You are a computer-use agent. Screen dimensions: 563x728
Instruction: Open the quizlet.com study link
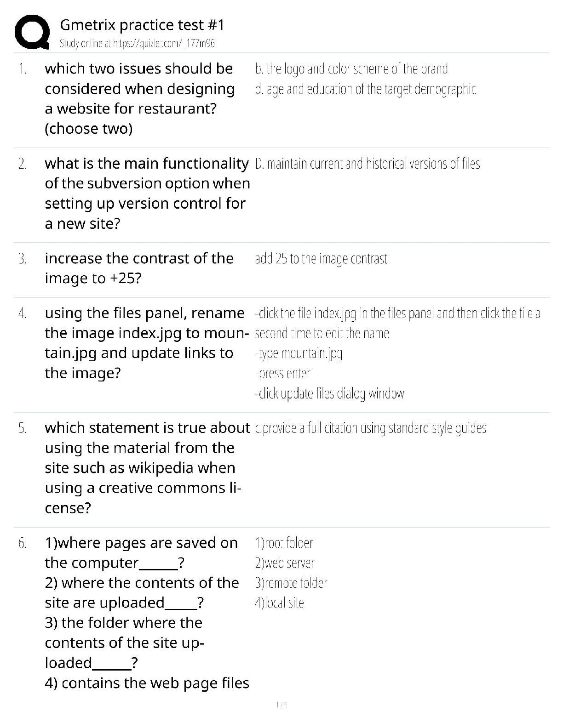pos(137,44)
